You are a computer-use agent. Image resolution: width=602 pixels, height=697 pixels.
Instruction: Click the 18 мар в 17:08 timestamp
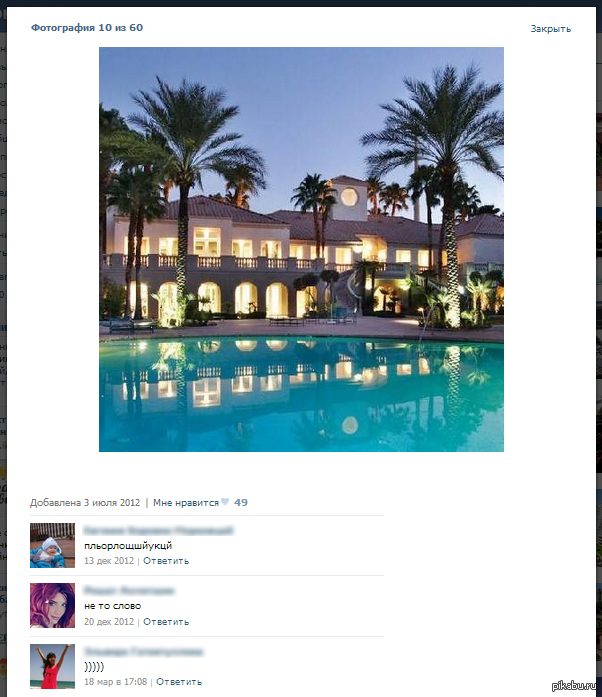coord(116,682)
